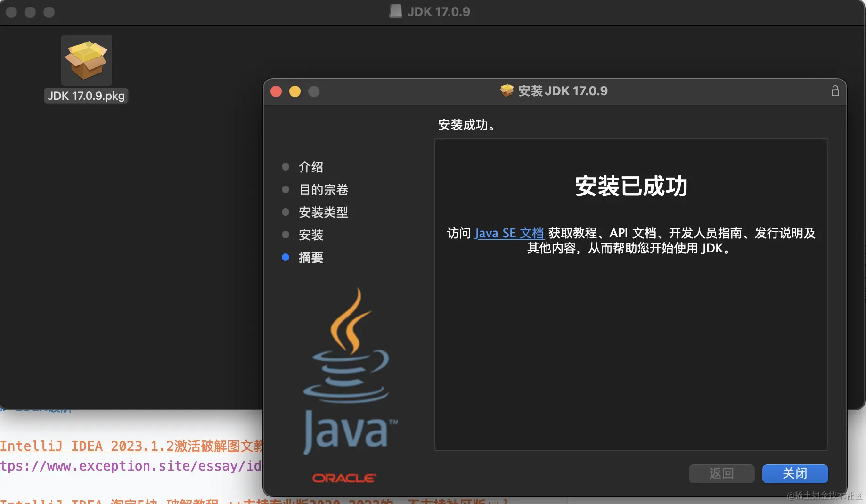Viewport: 866px width, 504px height.
Task: Open the www.exception.site URL in the background page
Action: point(131,466)
